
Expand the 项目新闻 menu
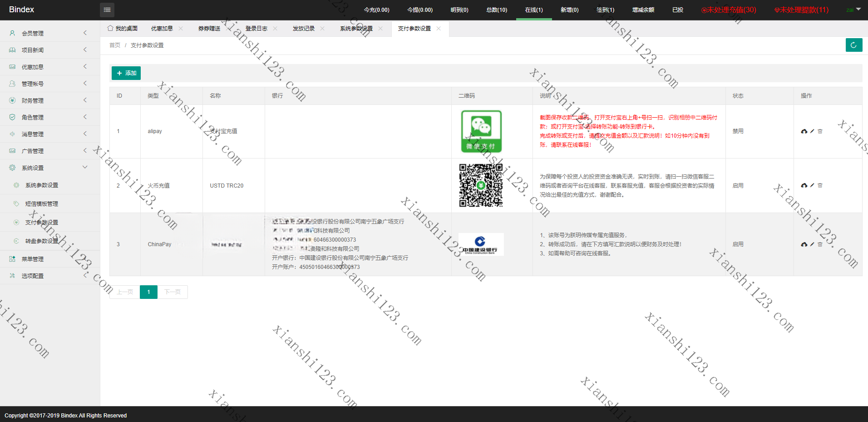pos(50,50)
